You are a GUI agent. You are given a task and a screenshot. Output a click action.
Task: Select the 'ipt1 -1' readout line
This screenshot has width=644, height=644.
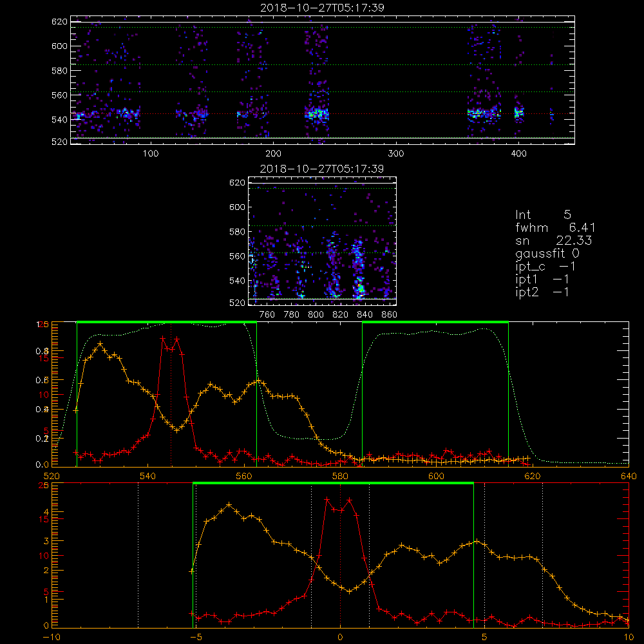click(x=542, y=279)
